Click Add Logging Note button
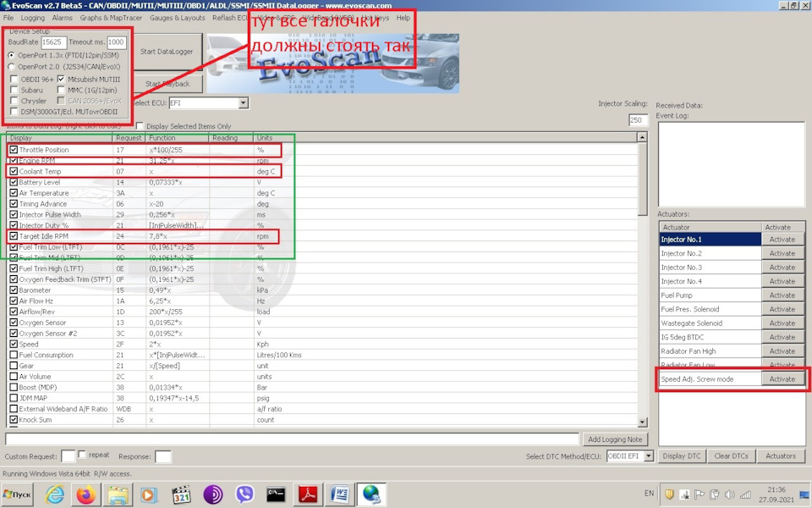The width and height of the screenshot is (812, 508). [x=615, y=439]
